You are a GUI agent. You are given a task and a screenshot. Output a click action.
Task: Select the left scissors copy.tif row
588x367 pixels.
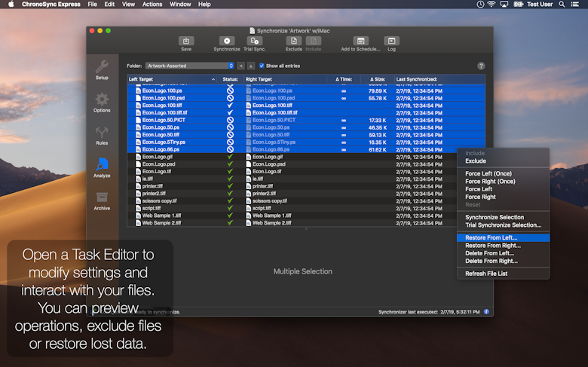159,201
